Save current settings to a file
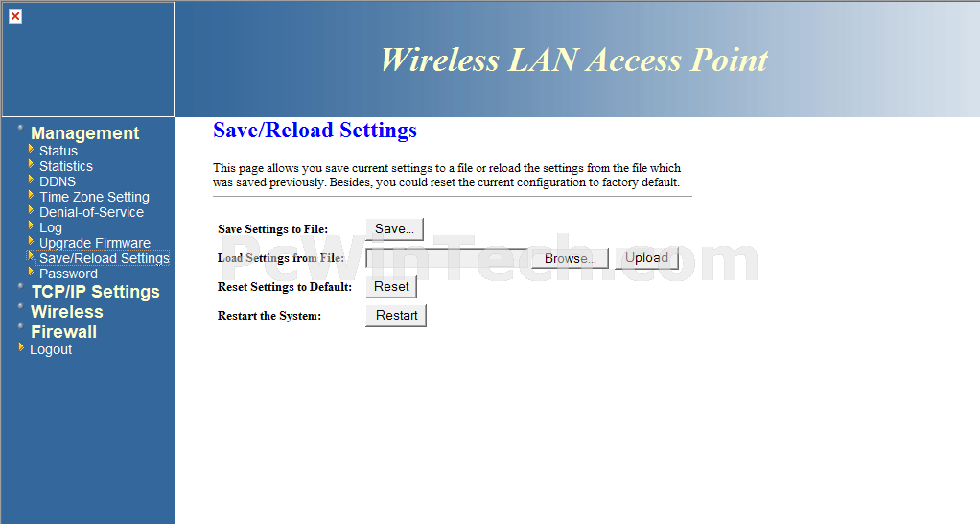The image size is (980, 524). (x=394, y=228)
